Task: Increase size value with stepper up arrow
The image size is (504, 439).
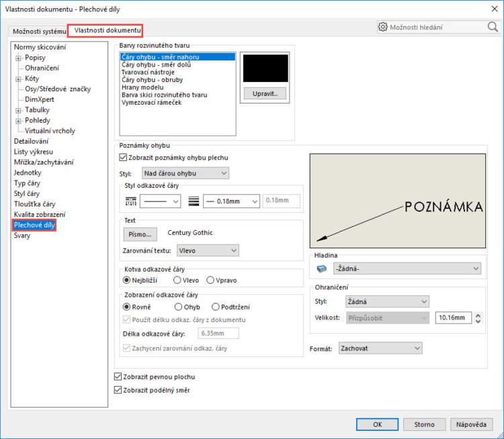Action: pos(478,314)
